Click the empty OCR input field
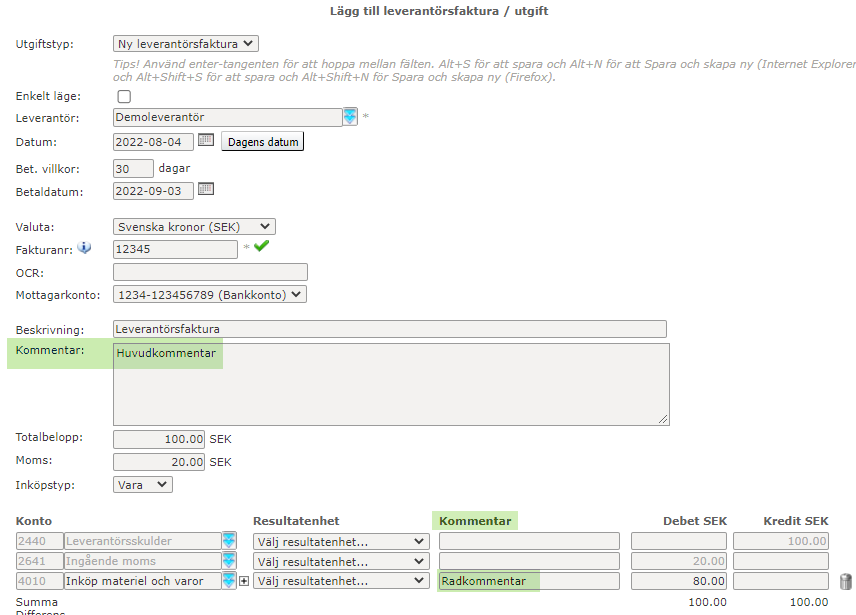The image size is (856, 615). (x=210, y=272)
